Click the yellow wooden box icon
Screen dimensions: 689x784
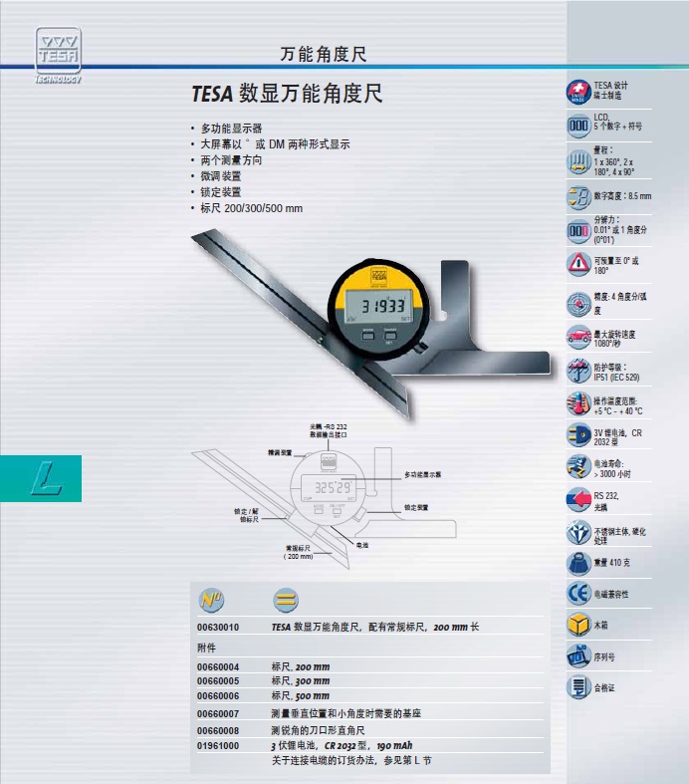[x=578, y=625]
